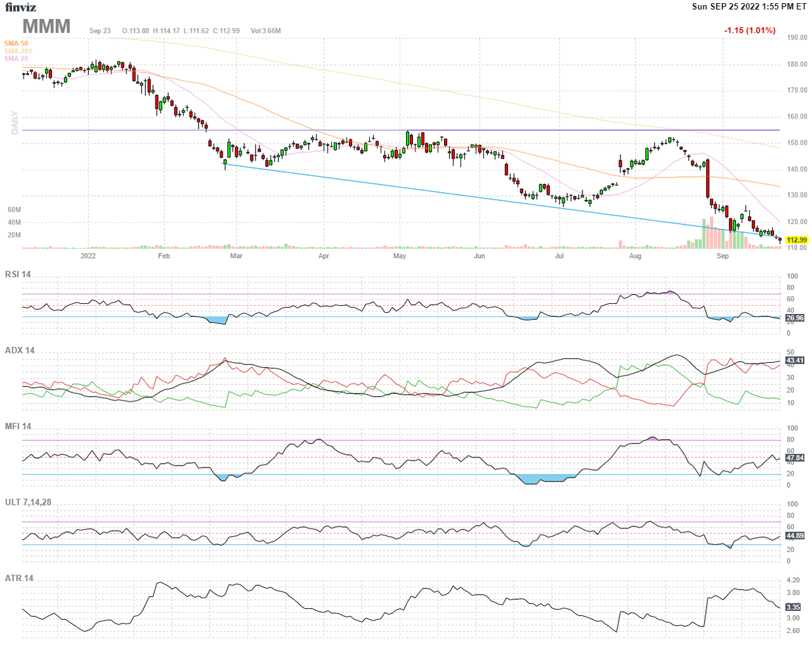Click the 180.00 price axis label
812x647 pixels.
coord(797,64)
